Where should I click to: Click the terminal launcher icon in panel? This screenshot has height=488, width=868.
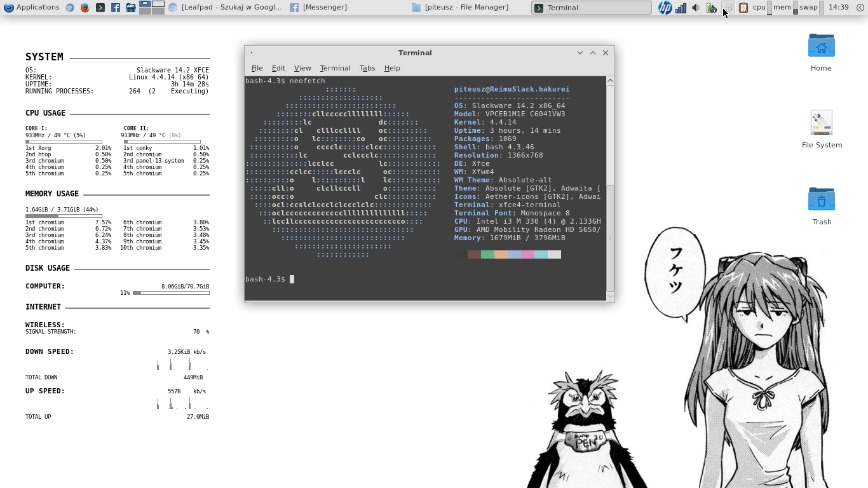click(100, 8)
